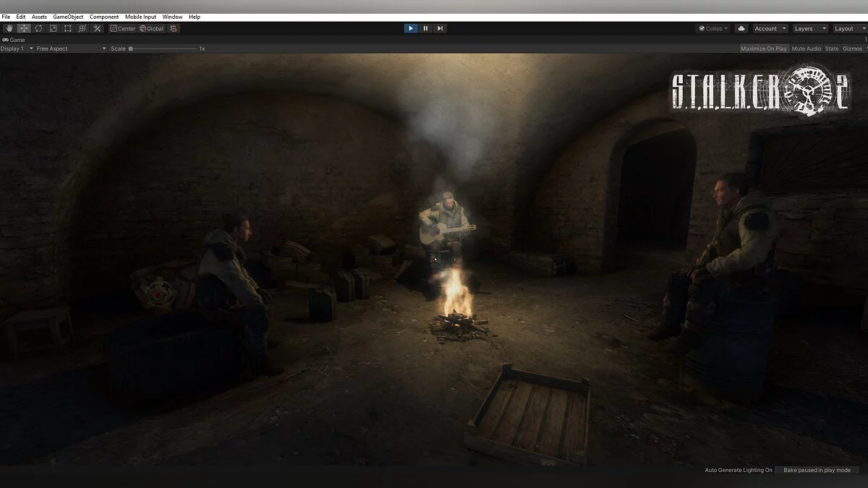Open the Mobile Input menu
This screenshot has width=868, height=488.
tap(140, 17)
